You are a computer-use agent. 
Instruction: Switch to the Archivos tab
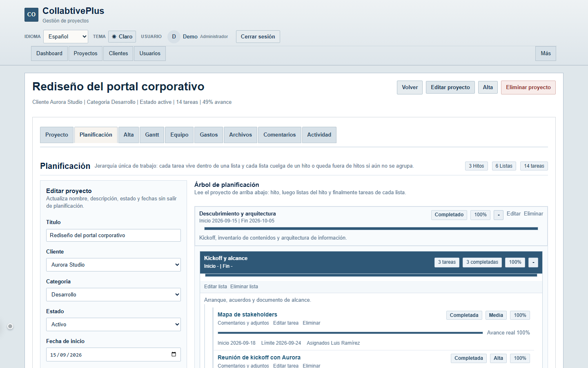tap(241, 135)
